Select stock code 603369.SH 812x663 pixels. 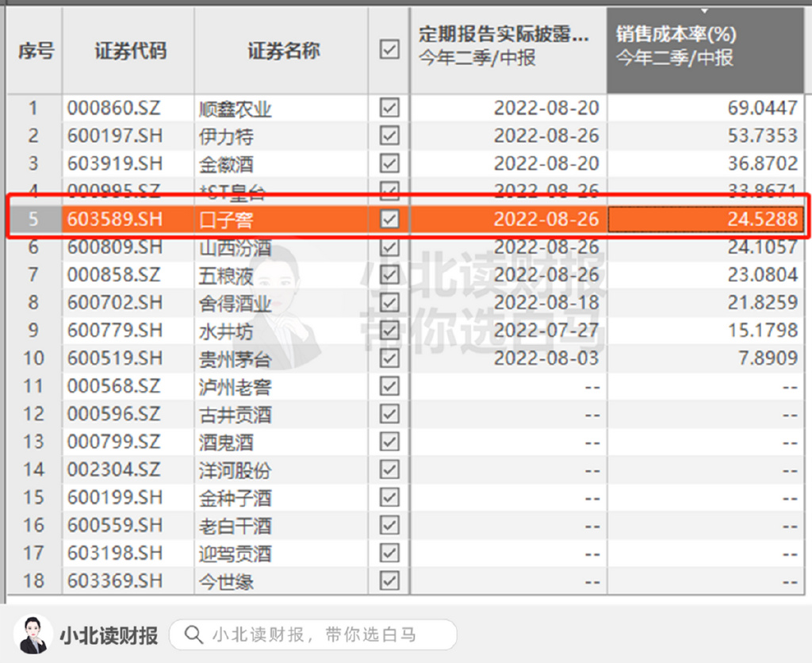pos(115,581)
